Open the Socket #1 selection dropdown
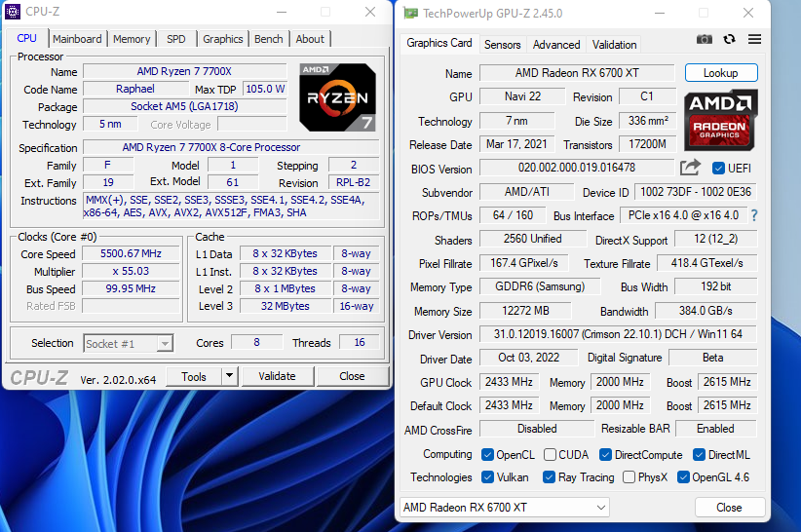This screenshot has height=532, width=801. tap(128, 343)
